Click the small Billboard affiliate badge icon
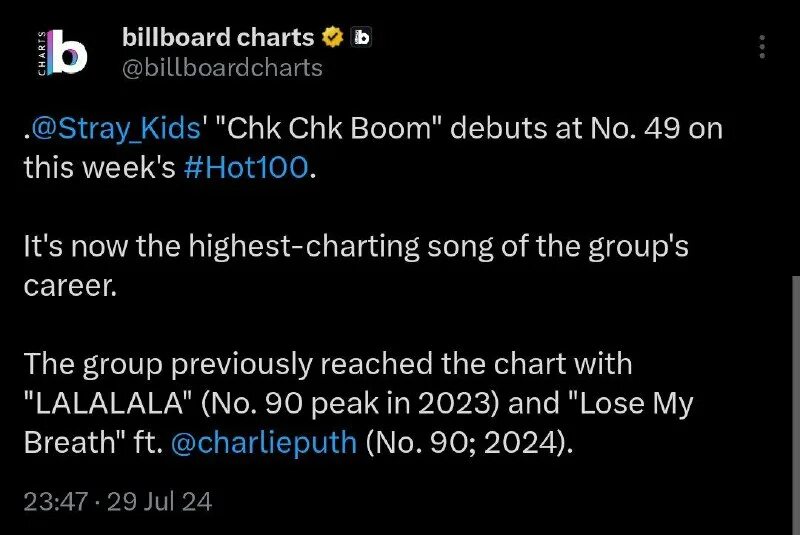This screenshot has height=535, width=800. click(x=361, y=37)
